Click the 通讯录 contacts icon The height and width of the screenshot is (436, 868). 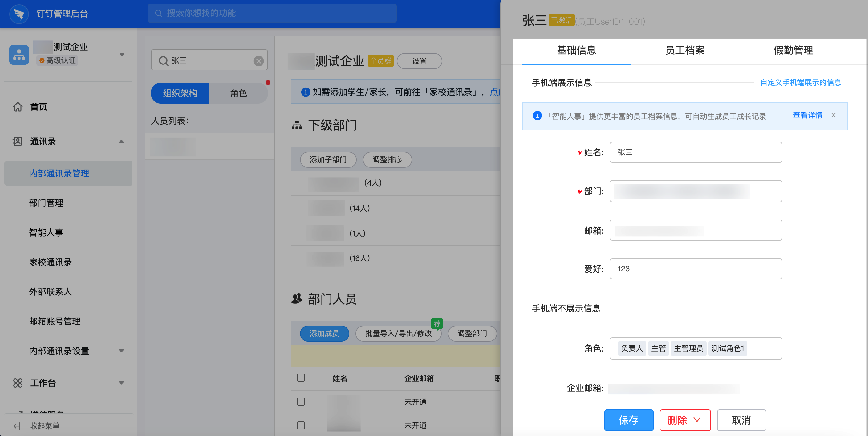click(18, 141)
